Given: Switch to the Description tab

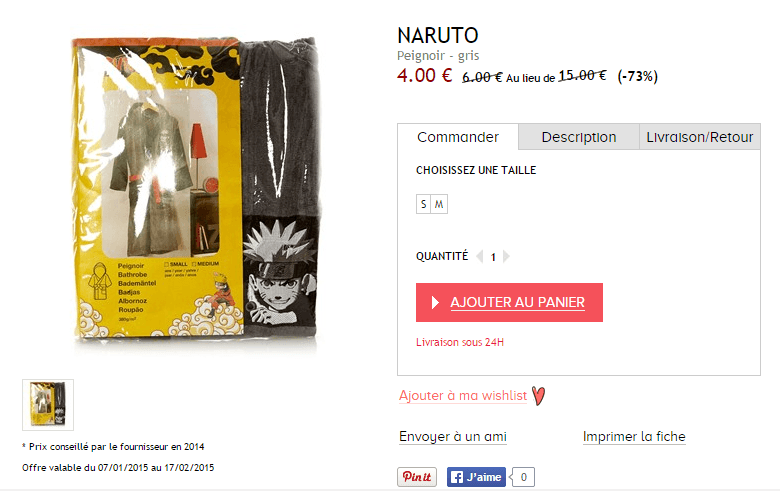Looking at the screenshot, I should [579, 137].
